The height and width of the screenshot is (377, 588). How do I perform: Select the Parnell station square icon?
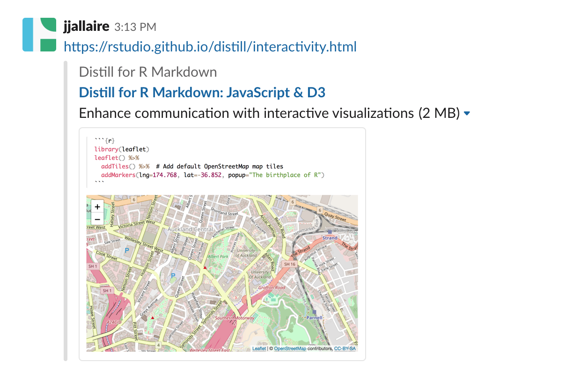(x=314, y=312)
